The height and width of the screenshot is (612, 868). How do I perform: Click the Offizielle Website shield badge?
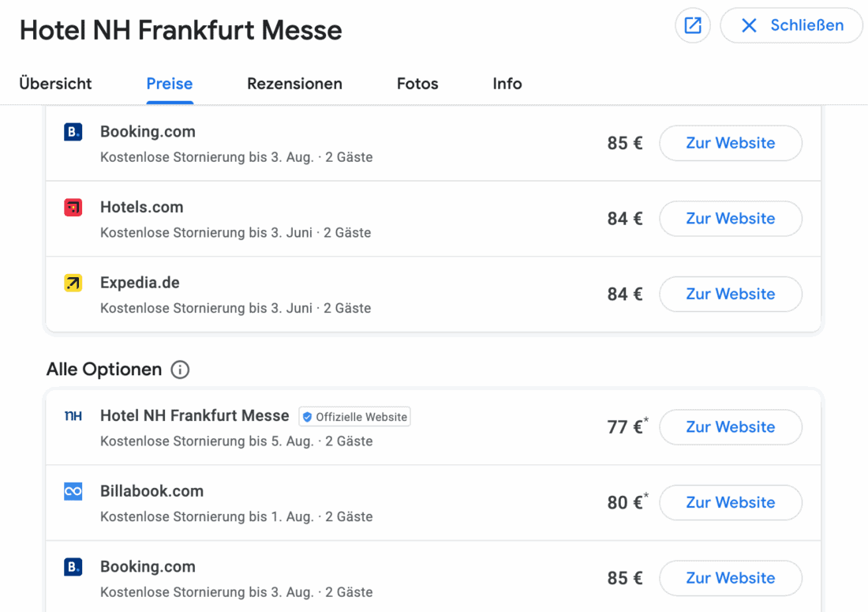(x=354, y=417)
